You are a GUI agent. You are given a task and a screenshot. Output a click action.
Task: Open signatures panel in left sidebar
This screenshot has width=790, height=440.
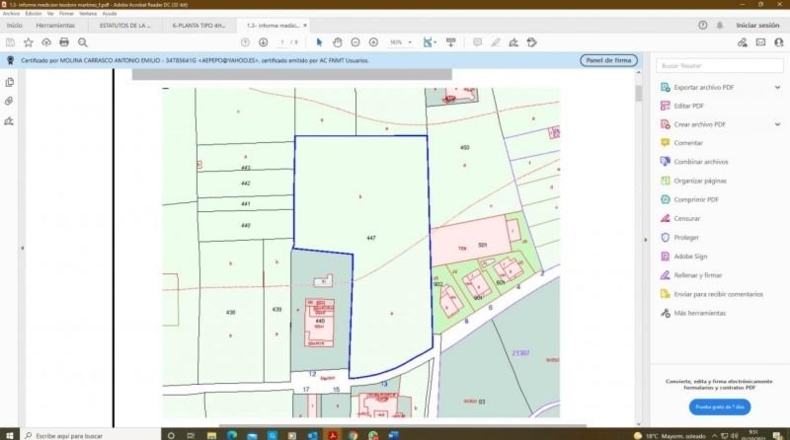click(x=9, y=121)
